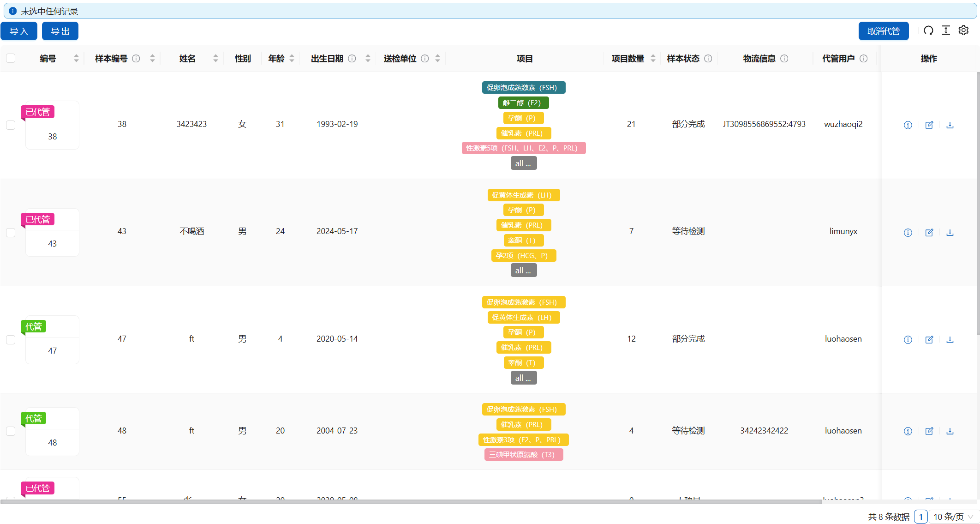This screenshot has height=524, width=980.
Task: Click the 取消代管 button
Action: [883, 31]
